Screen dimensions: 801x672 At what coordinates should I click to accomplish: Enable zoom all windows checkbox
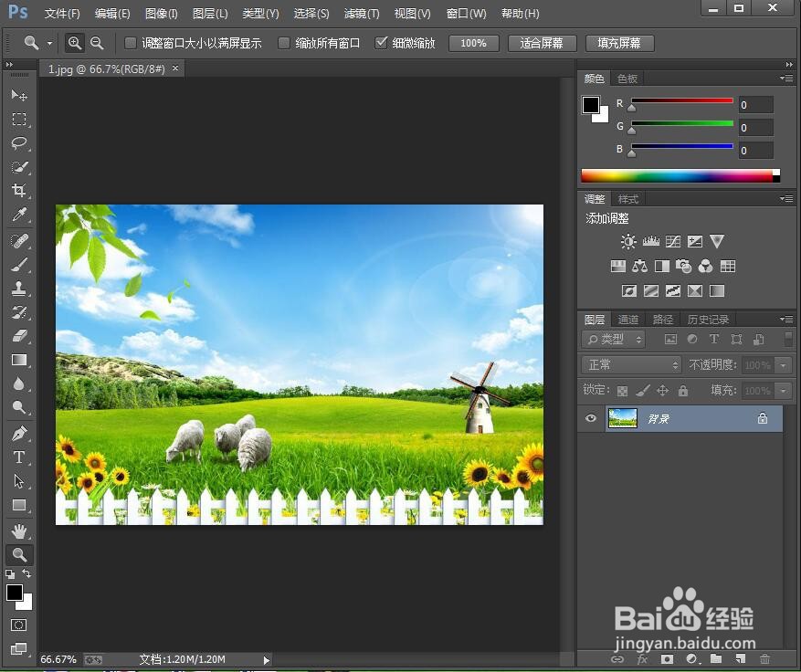[283, 44]
